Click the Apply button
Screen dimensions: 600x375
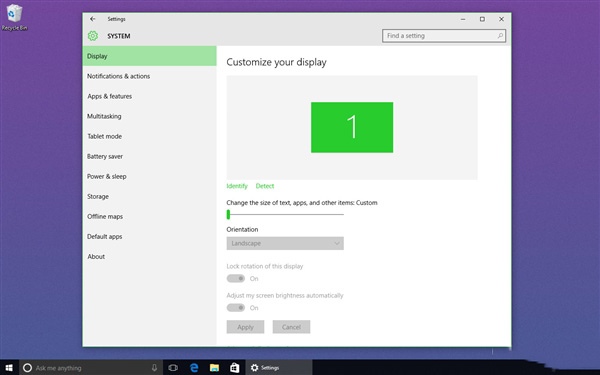point(245,327)
